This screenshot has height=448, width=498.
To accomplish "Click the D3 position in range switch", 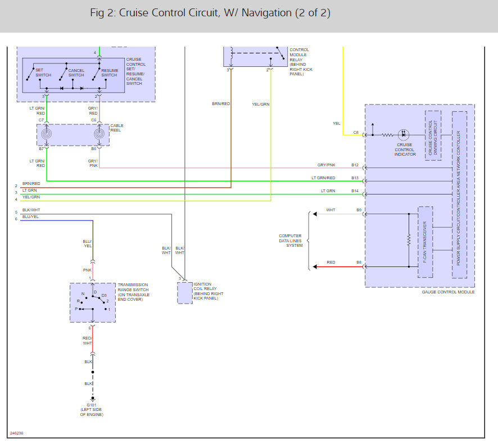I will click(104, 296).
